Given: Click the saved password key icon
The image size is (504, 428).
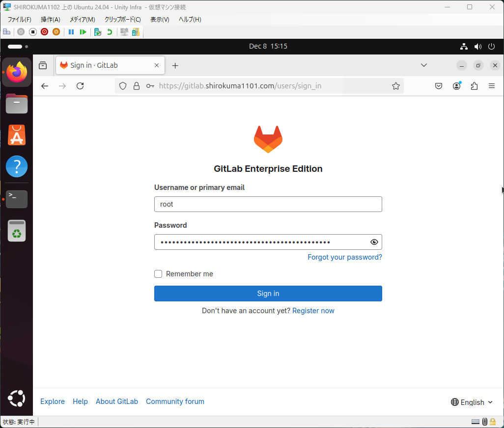Looking at the screenshot, I should (x=150, y=86).
